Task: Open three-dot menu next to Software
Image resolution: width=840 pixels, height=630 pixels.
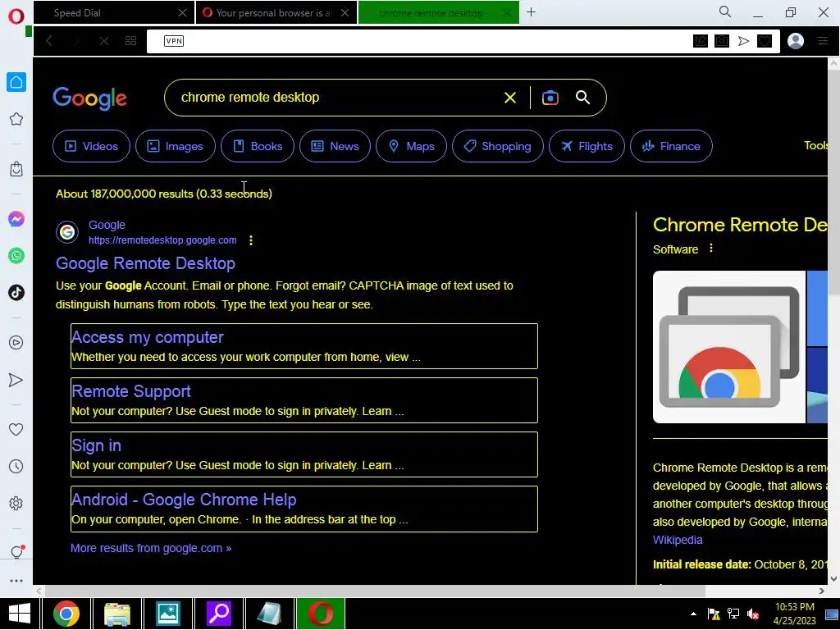Action: [711, 249]
